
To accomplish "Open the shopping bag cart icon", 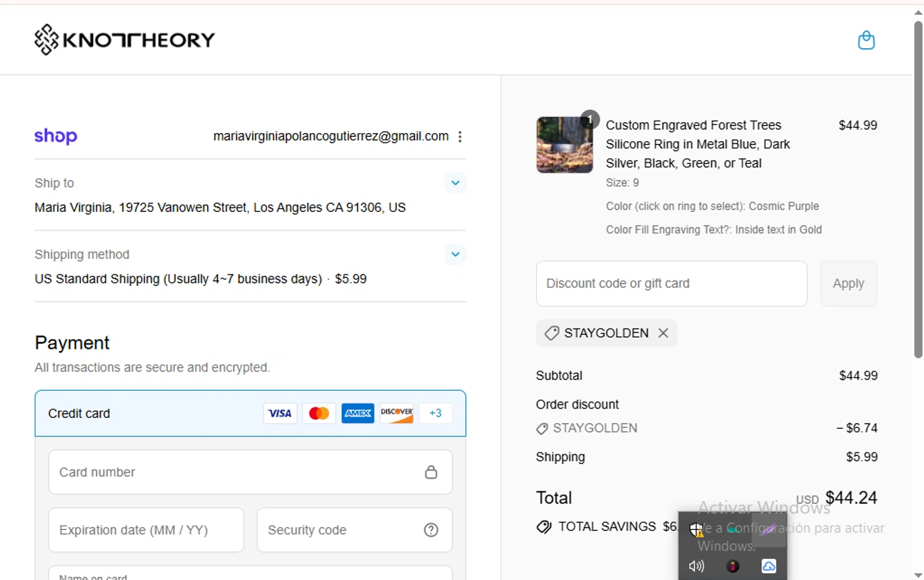I will pyautogui.click(x=866, y=40).
